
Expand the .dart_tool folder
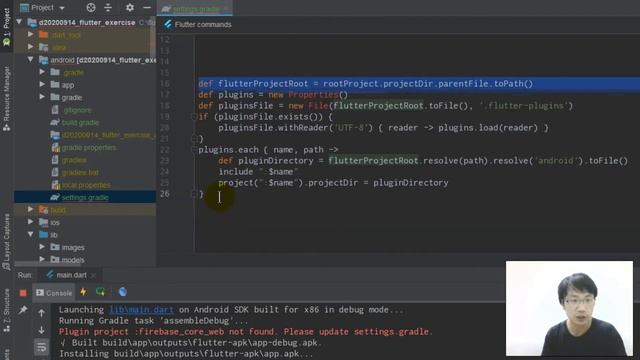pyautogui.click(x=31, y=35)
